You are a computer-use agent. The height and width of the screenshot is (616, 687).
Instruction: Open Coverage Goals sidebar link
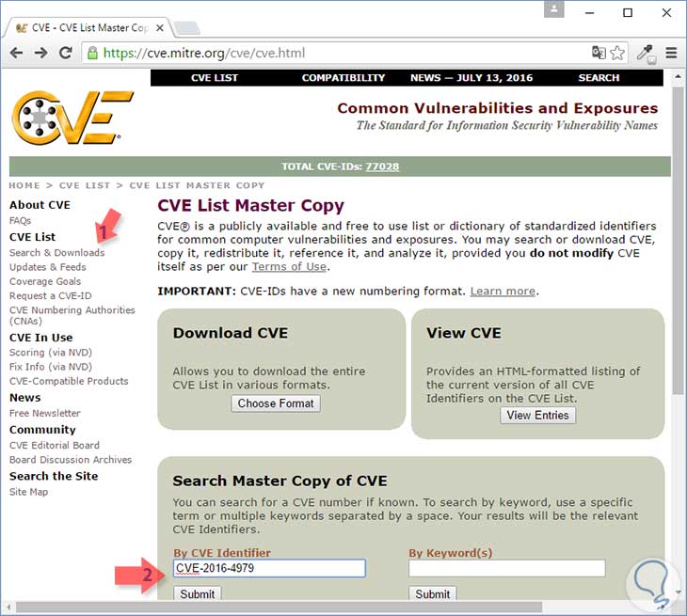pyautogui.click(x=45, y=281)
